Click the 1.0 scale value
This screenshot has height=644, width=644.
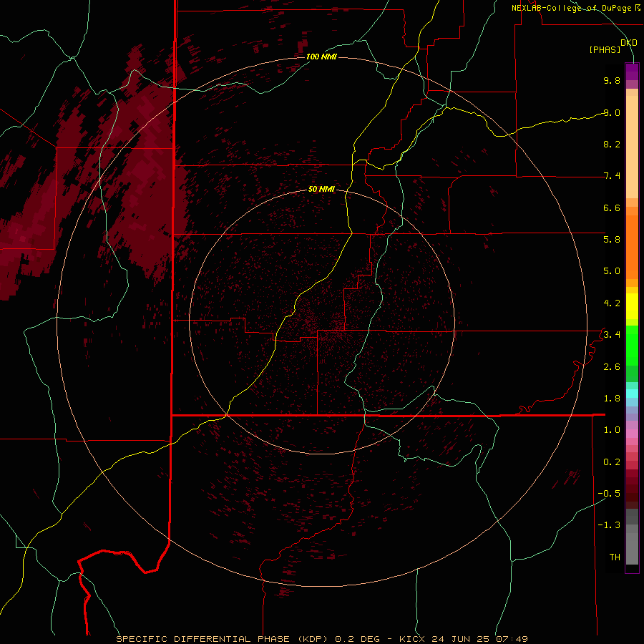click(x=612, y=430)
